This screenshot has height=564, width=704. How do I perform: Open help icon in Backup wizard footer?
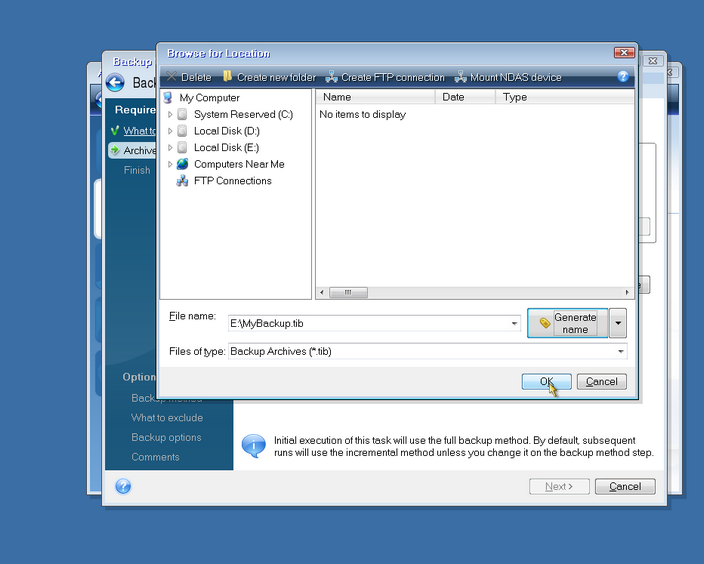(x=123, y=486)
